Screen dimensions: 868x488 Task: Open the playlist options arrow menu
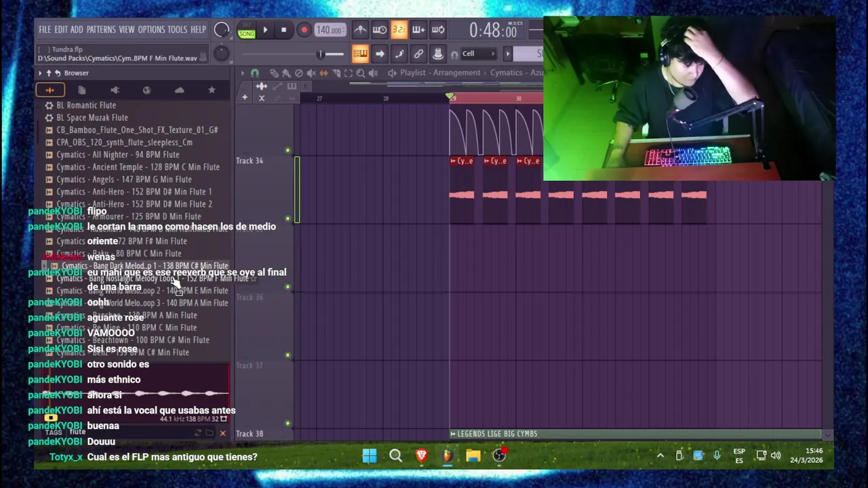(x=242, y=73)
